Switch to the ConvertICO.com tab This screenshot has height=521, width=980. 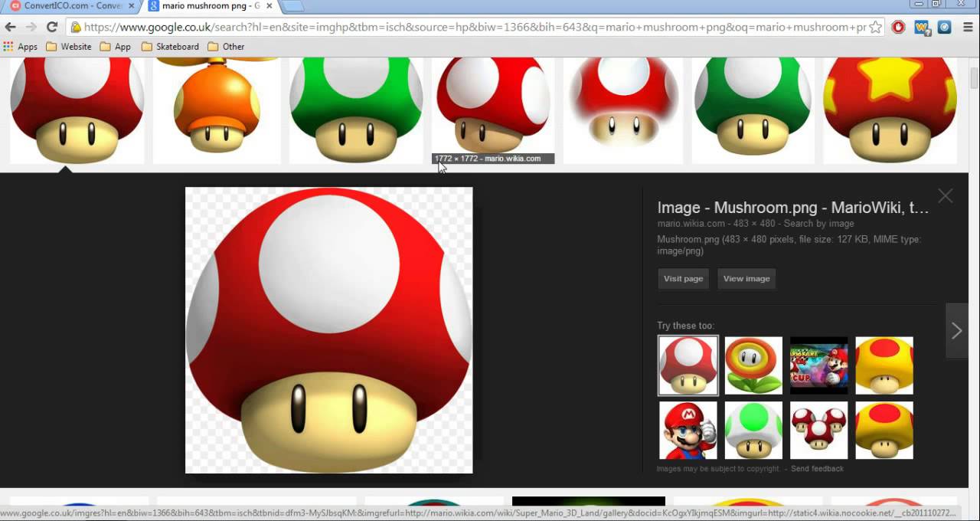pyautogui.click(x=65, y=5)
